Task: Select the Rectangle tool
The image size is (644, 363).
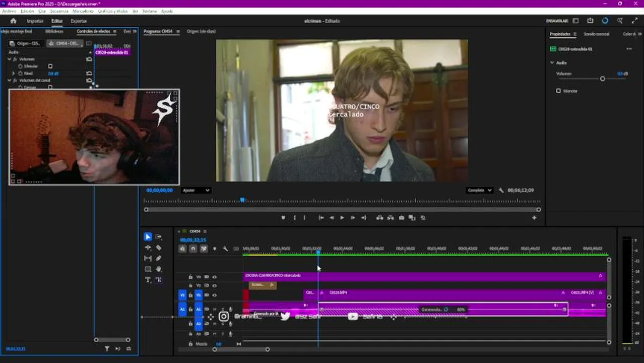Action: [148, 269]
